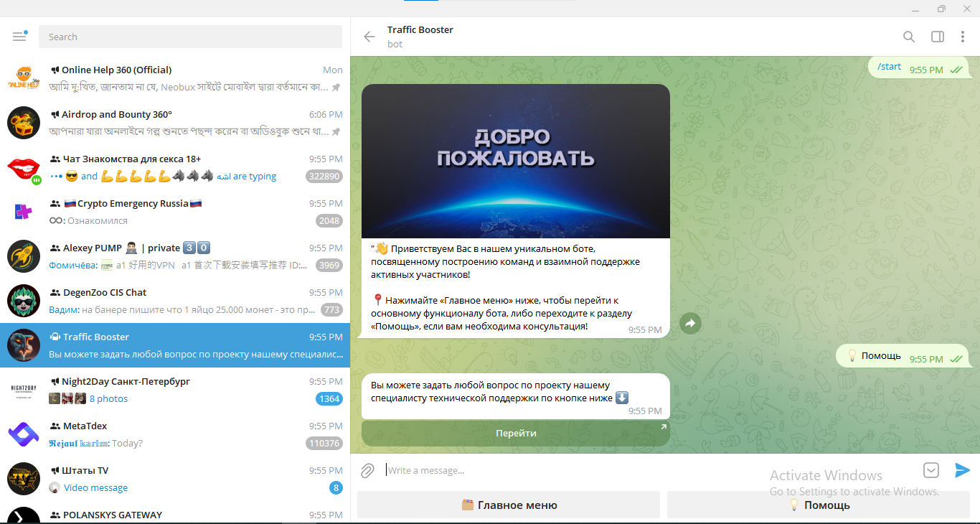Click the 8 photos preview text
Image resolution: width=980 pixels, height=524 pixels.
tap(108, 399)
